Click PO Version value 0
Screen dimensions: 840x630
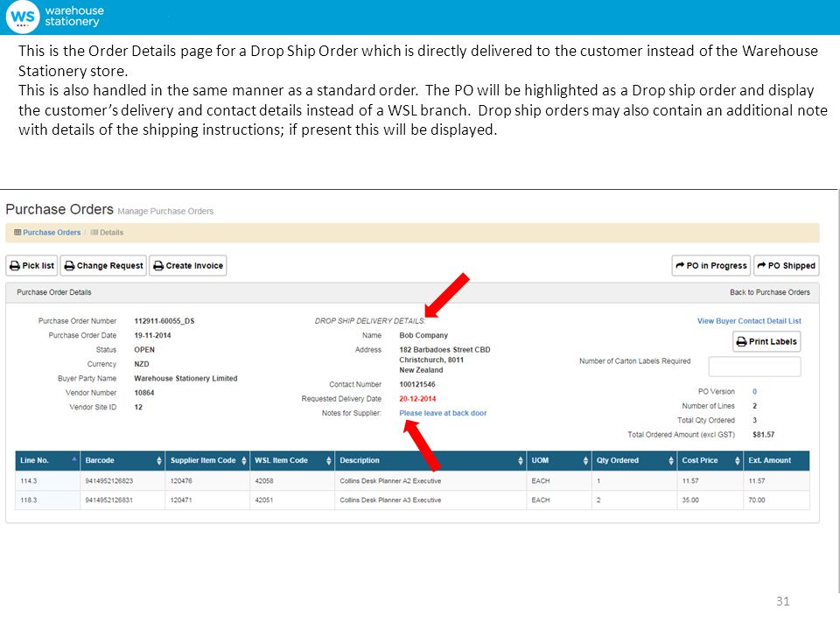[755, 392]
